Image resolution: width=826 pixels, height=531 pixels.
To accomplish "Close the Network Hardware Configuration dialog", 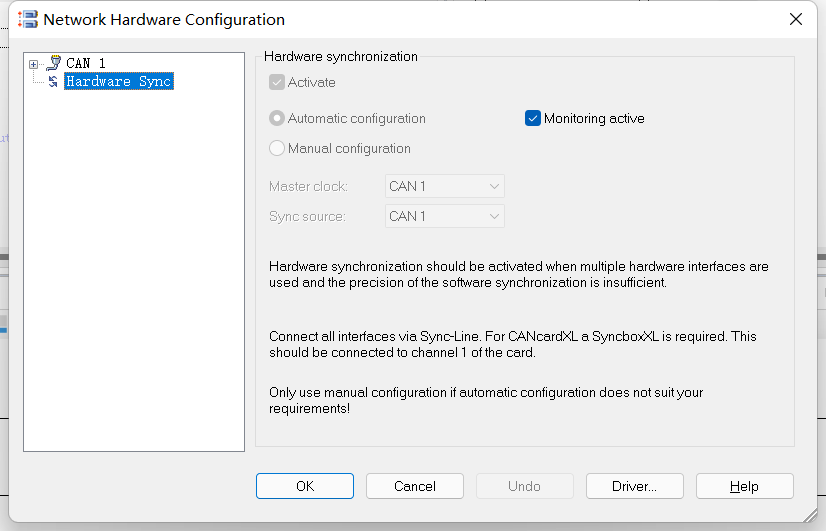I will 796,19.
